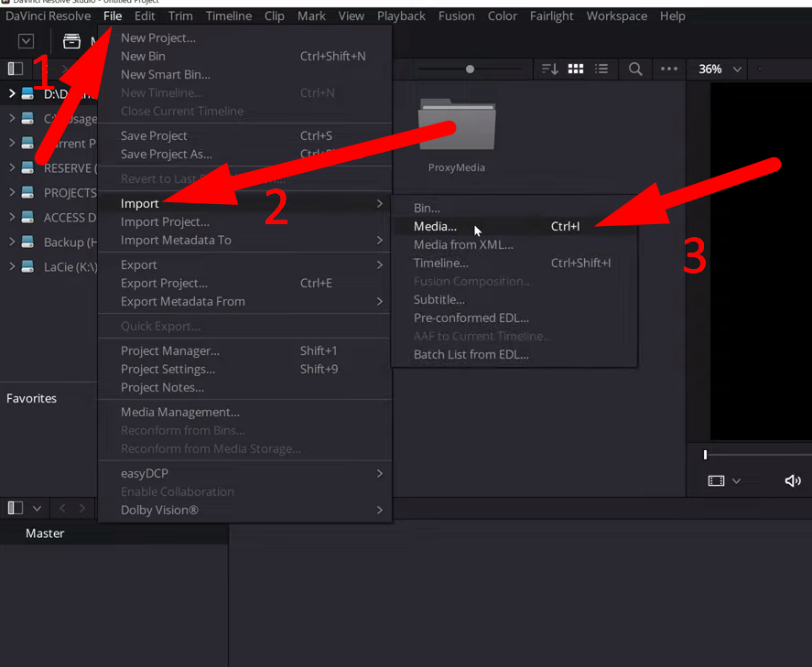Click the speaker icon in the viewer
Image resolution: width=812 pixels, height=667 pixels.
[x=793, y=480]
